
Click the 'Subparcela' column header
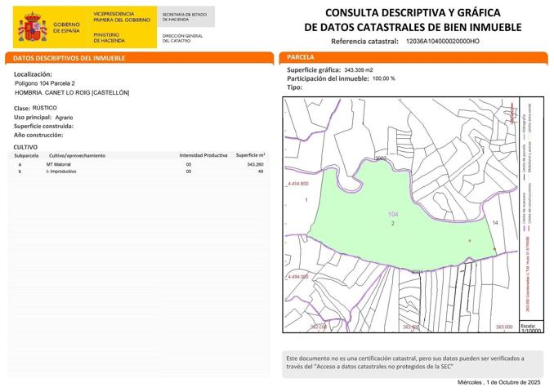tap(26, 155)
